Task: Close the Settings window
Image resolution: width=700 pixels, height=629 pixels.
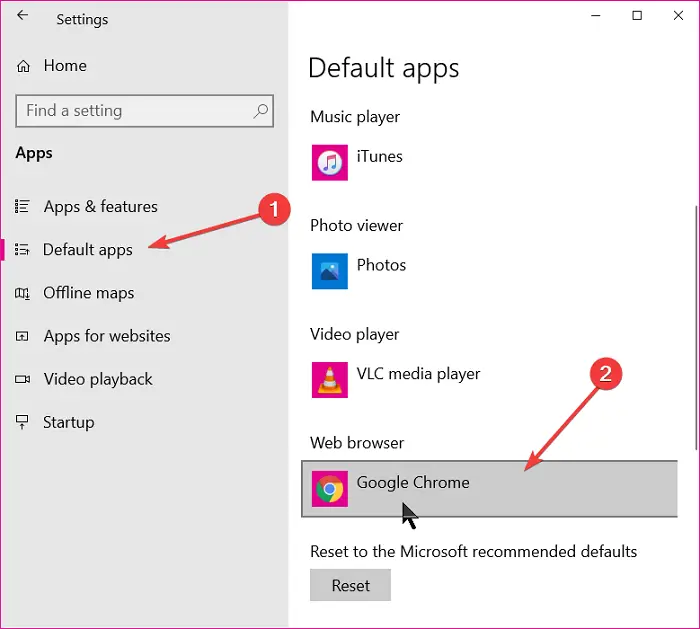Action: click(x=678, y=16)
